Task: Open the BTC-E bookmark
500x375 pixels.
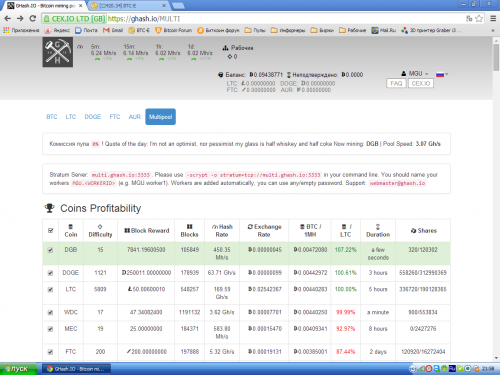Action: coord(139,30)
